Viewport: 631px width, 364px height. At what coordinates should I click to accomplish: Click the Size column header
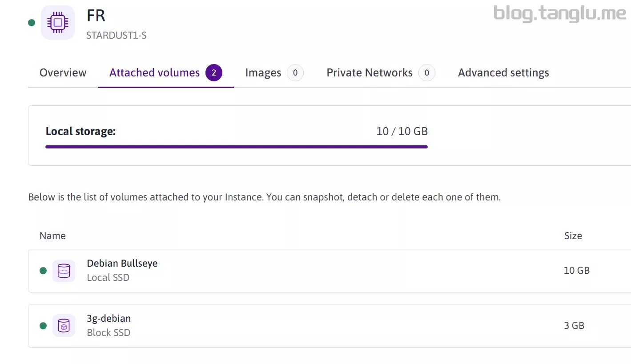click(573, 236)
